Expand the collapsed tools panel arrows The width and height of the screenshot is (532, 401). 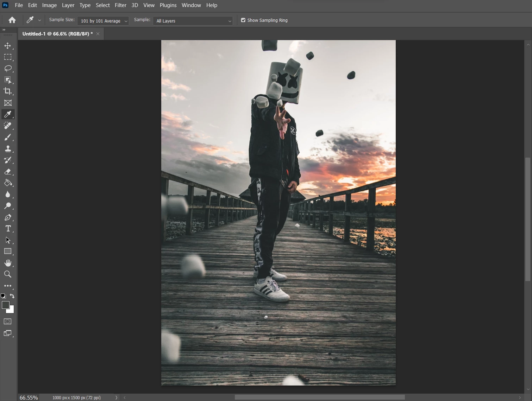(x=4, y=30)
